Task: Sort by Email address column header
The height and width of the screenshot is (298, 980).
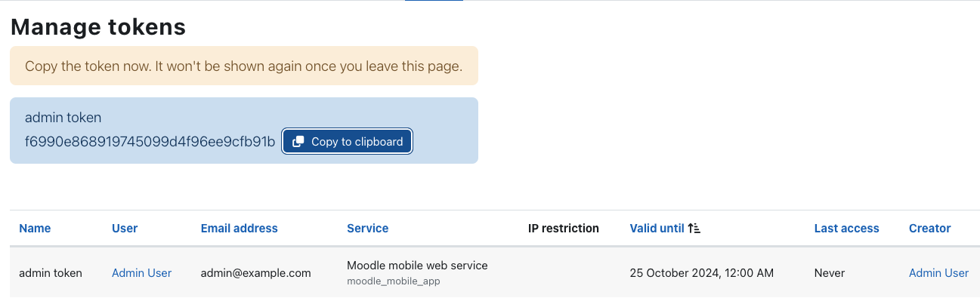Action: pos(240,228)
